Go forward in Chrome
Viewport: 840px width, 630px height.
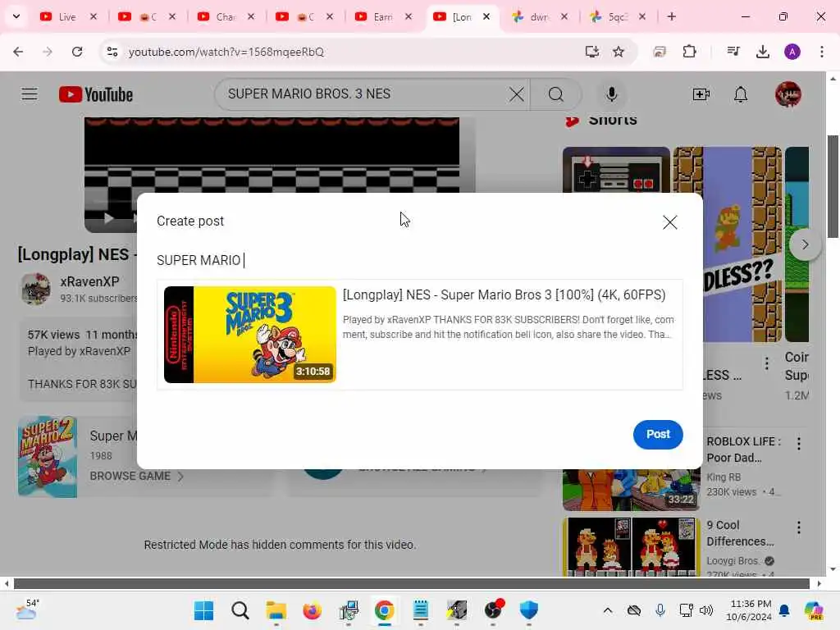point(48,52)
